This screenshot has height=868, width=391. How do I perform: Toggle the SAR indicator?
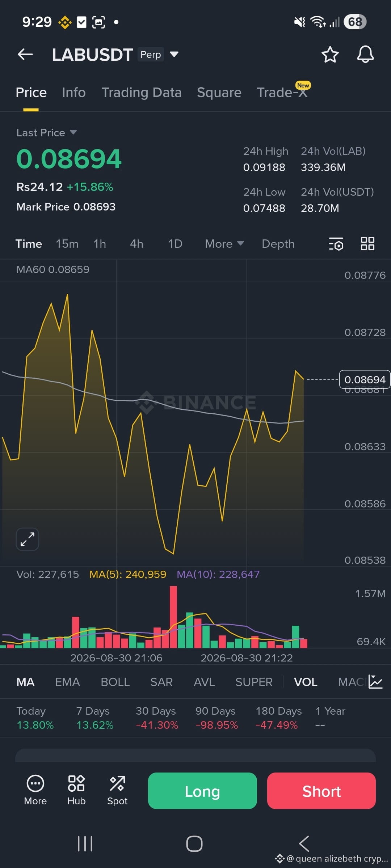click(x=161, y=682)
